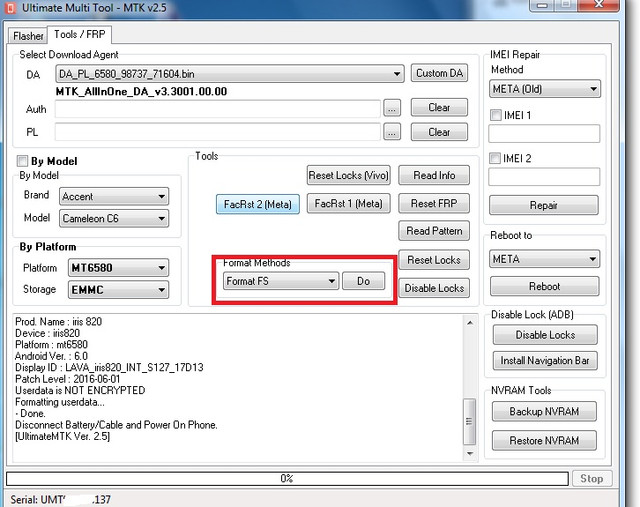Open the Platform dropdown showing MT6580
This screenshot has height=507, width=640.
118,268
